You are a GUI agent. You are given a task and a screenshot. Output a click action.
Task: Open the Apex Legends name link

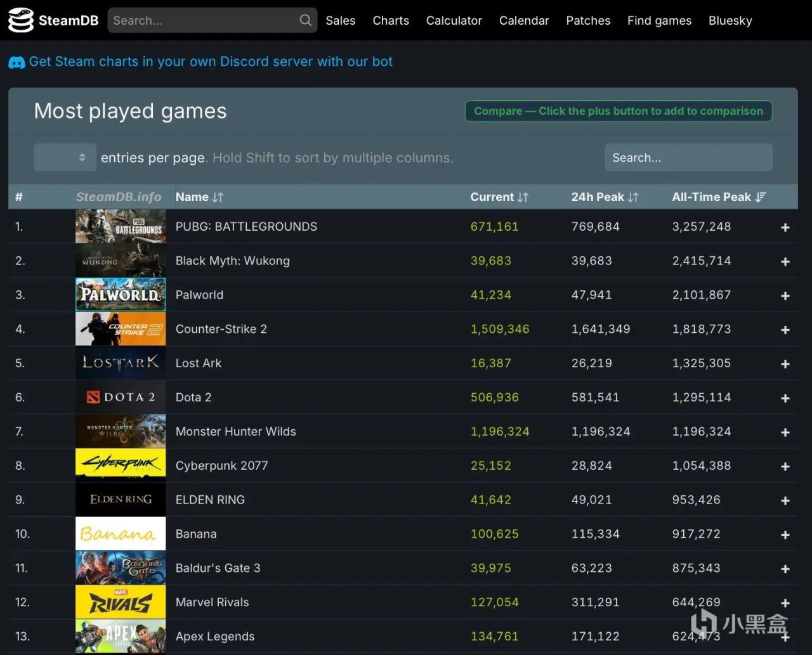point(215,637)
